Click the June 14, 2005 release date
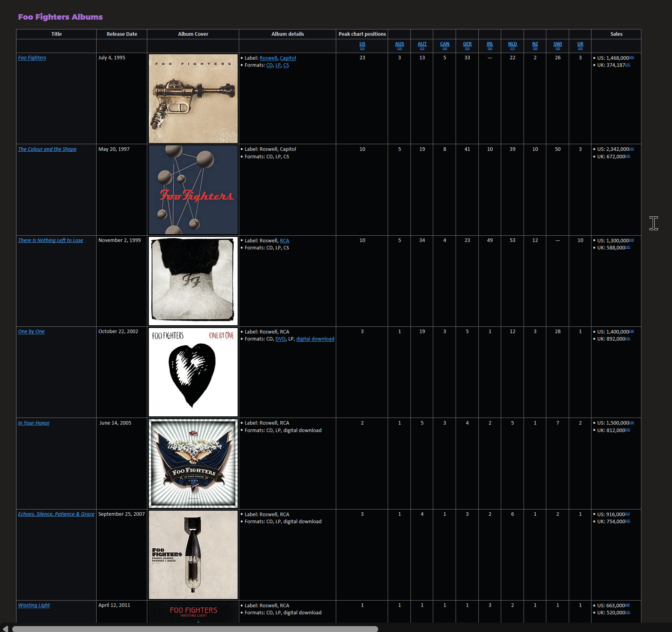 tap(115, 423)
